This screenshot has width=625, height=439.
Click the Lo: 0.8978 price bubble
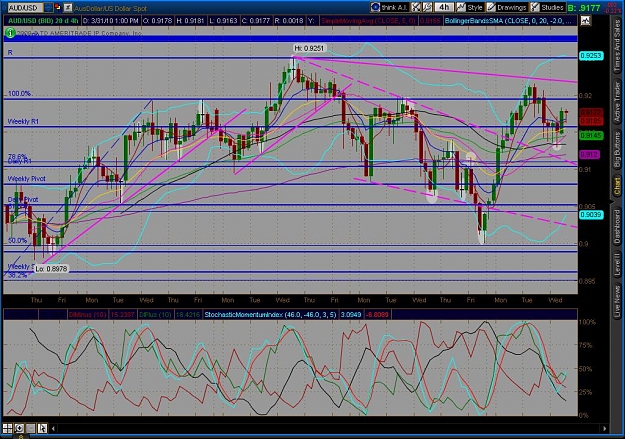point(51,269)
